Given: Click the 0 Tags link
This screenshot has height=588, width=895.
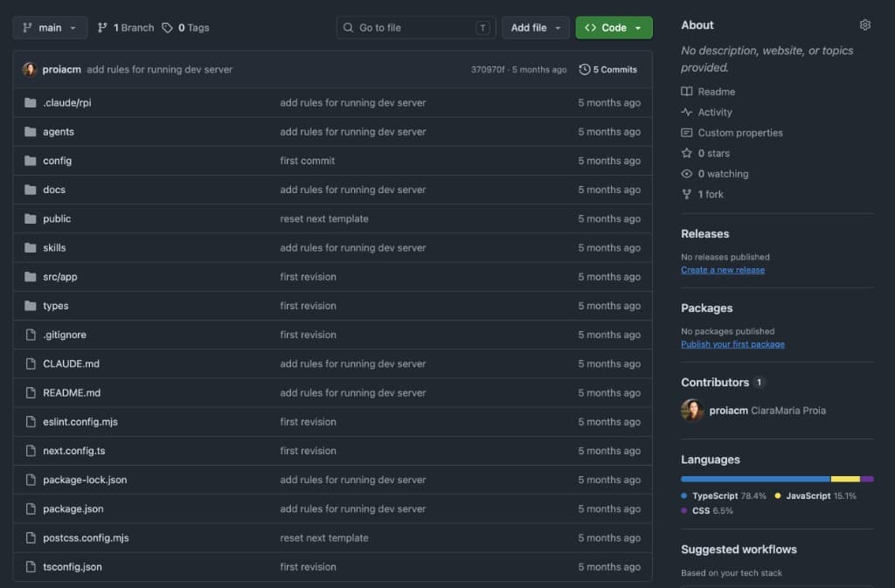Looking at the screenshot, I should 185,27.
